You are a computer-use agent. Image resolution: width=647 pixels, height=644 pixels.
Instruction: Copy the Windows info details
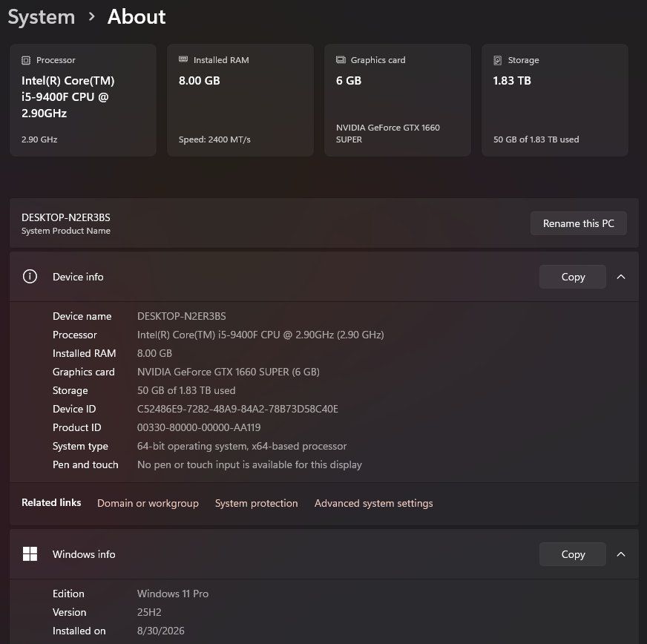point(572,554)
